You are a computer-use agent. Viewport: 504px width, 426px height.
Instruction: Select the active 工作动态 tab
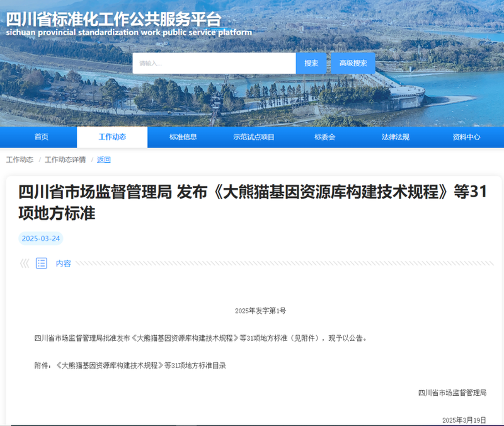click(x=112, y=137)
